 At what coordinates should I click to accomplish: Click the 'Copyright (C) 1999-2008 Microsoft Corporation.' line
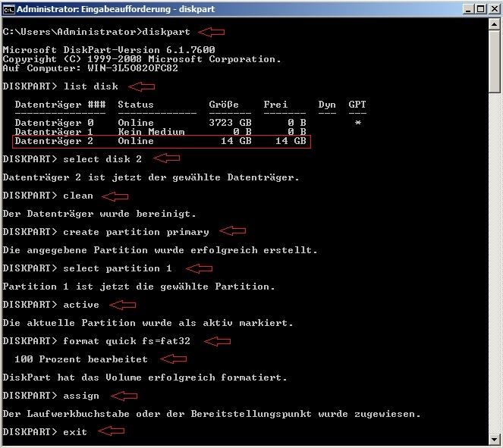click(142, 59)
